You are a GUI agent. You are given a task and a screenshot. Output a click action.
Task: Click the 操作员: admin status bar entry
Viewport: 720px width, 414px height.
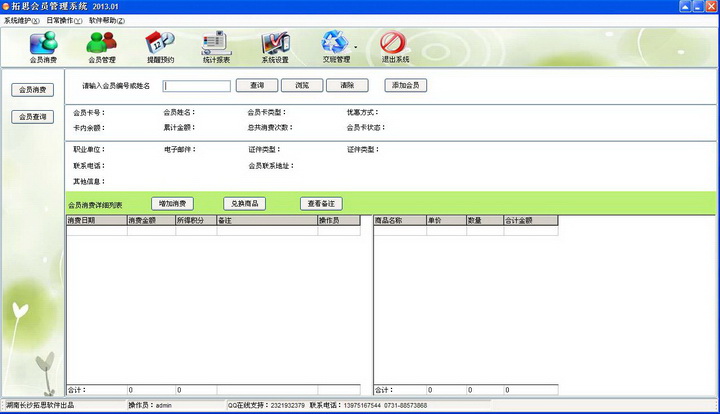(150, 405)
